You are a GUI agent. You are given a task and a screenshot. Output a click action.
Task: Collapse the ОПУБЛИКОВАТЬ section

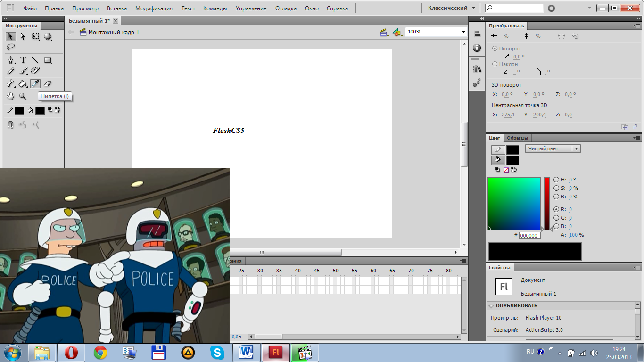coord(491,306)
